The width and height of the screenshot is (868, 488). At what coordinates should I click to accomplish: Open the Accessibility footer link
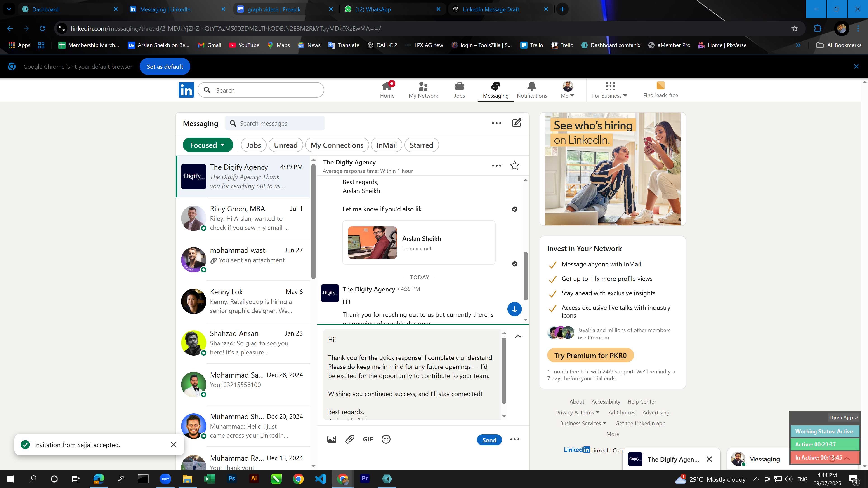point(606,402)
